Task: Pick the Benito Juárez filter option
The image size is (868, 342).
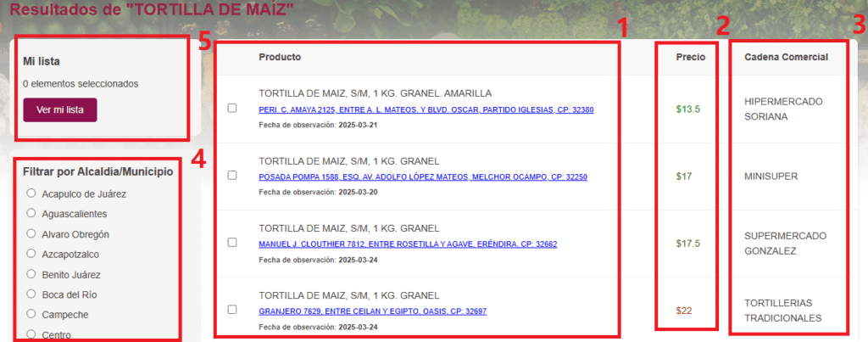Action: [x=31, y=274]
